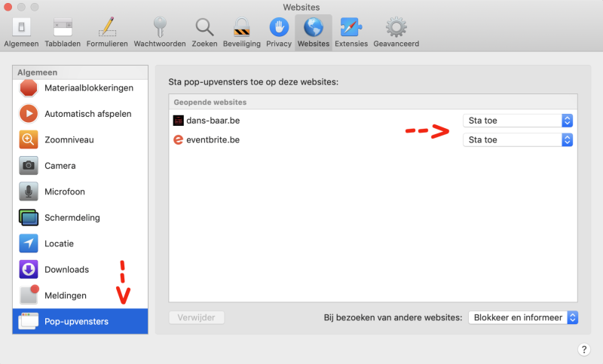Open Sta toe dropdown for dans-baar.be
Viewport: 603px width, 364px height.
click(518, 121)
